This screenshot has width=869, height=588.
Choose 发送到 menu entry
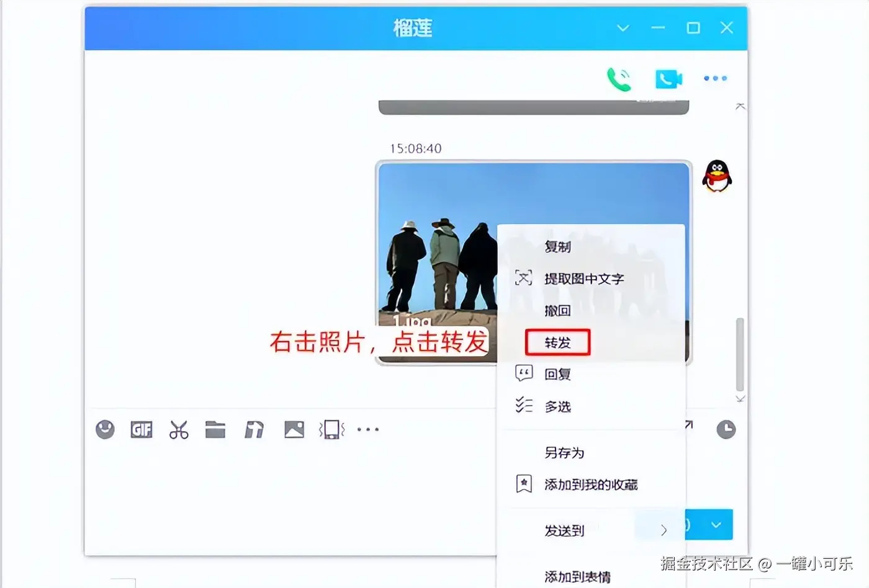tap(564, 530)
